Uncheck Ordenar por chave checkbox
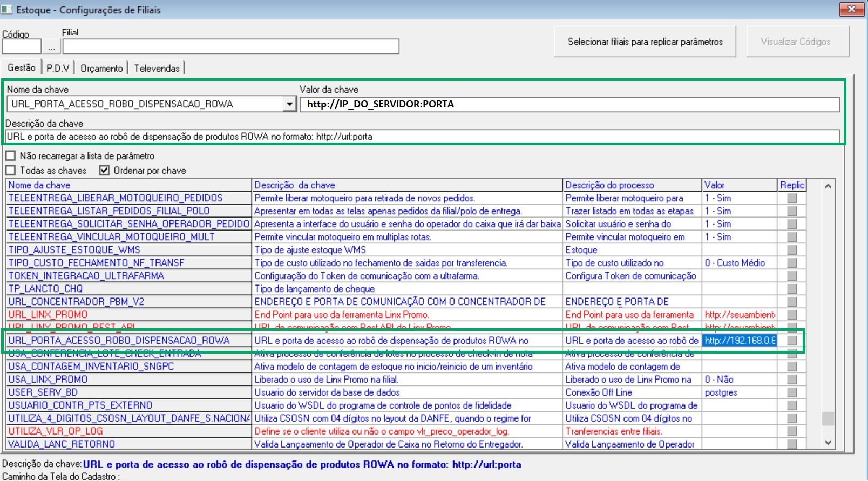Image resolution: width=868 pixels, height=481 pixels. [104, 171]
